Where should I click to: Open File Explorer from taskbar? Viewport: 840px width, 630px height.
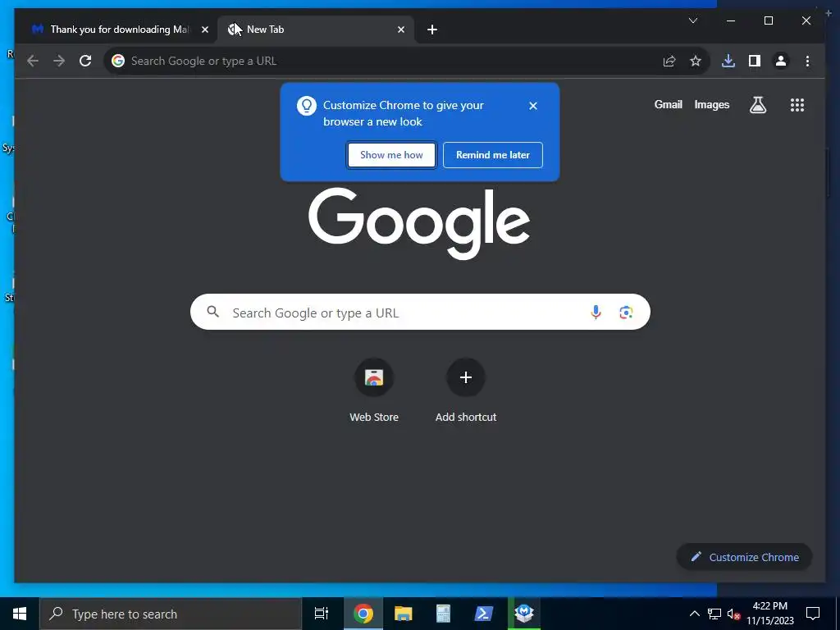(404, 614)
